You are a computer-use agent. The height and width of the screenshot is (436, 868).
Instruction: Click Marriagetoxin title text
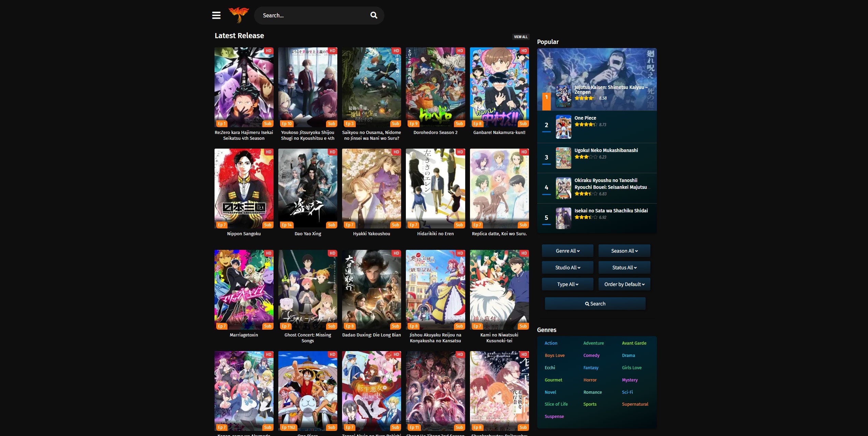click(x=244, y=335)
